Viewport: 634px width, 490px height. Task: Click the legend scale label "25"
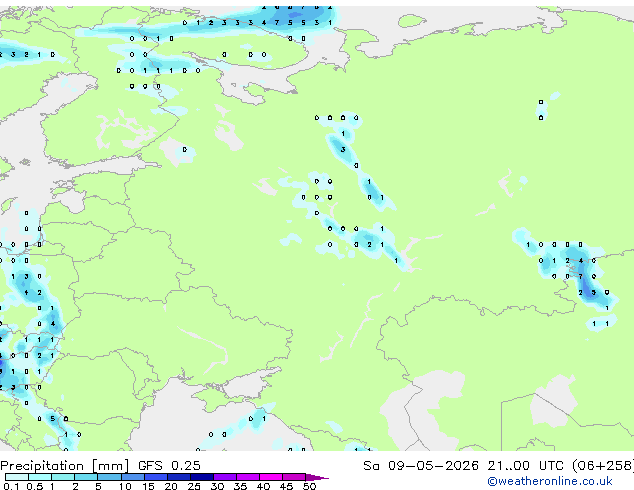(x=194, y=486)
